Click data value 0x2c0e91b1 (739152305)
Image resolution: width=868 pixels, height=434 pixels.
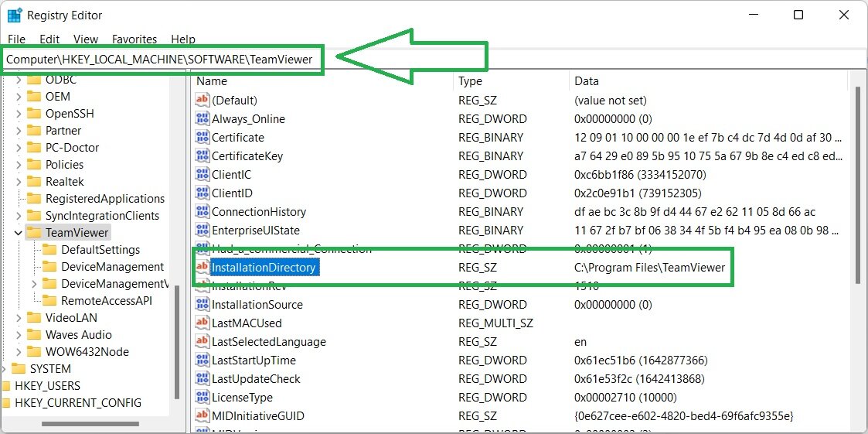[638, 193]
